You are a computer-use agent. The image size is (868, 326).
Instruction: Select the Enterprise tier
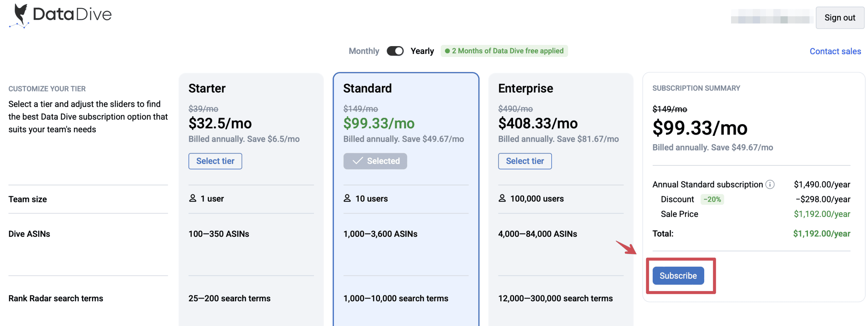525,161
